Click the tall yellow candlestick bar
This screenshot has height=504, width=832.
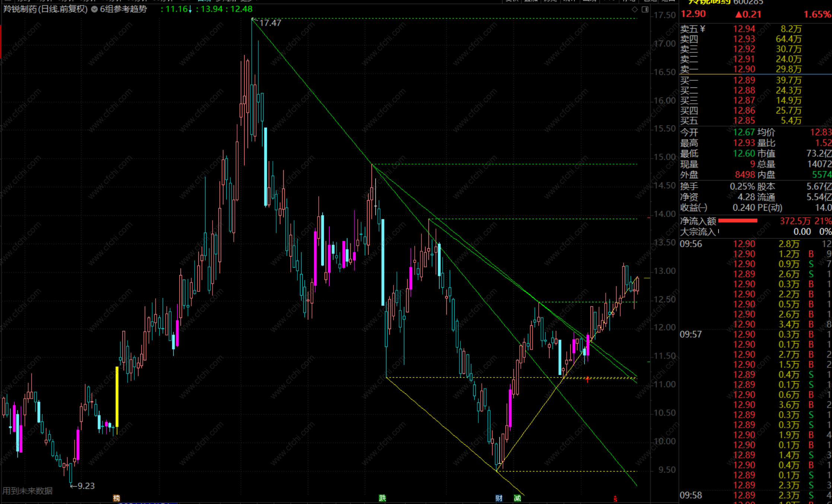117,396
